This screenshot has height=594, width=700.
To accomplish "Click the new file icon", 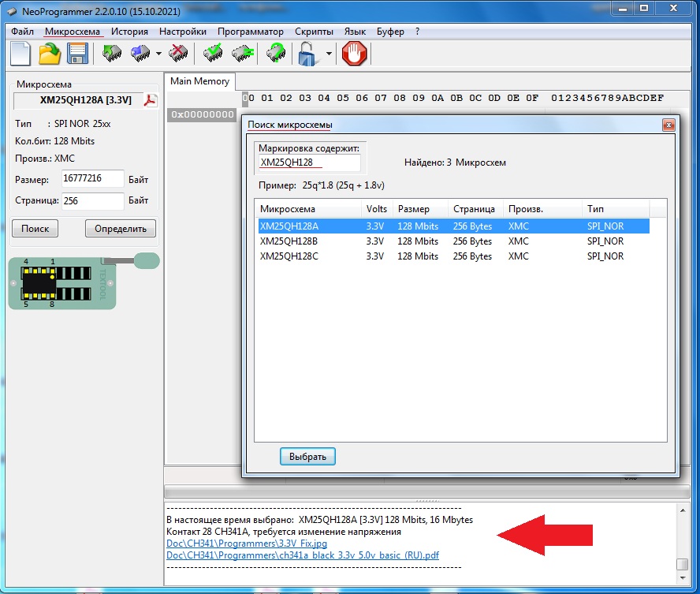I will (20, 54).
